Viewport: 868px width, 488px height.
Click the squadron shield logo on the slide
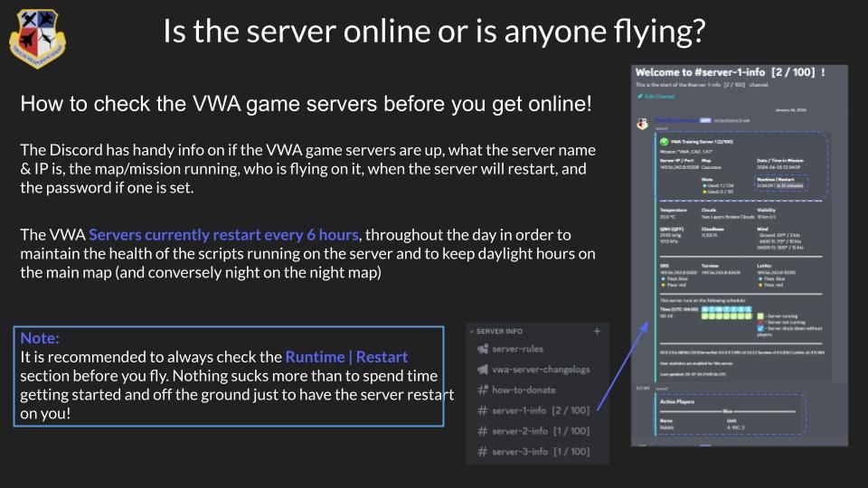(x=37, y=38)
